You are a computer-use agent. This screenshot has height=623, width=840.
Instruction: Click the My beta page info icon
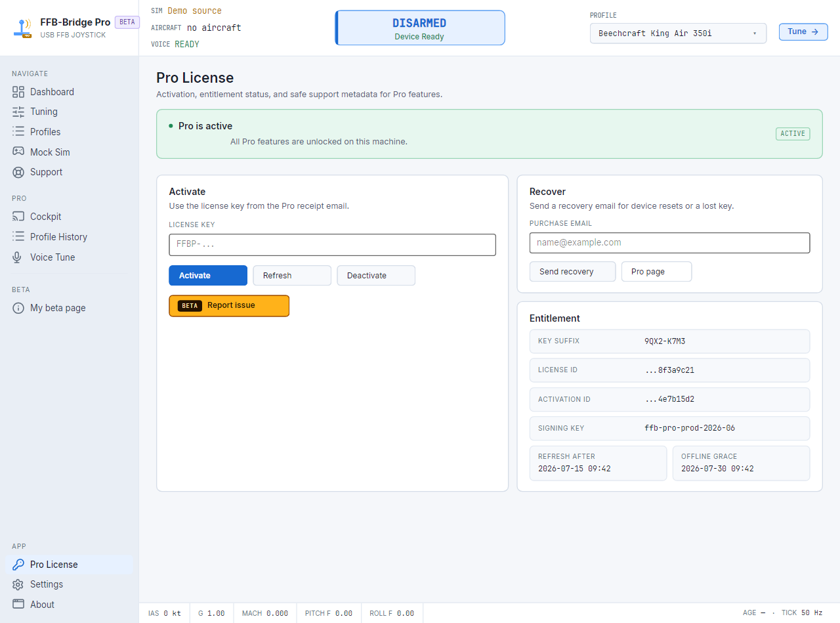click(x=18, y=308)
